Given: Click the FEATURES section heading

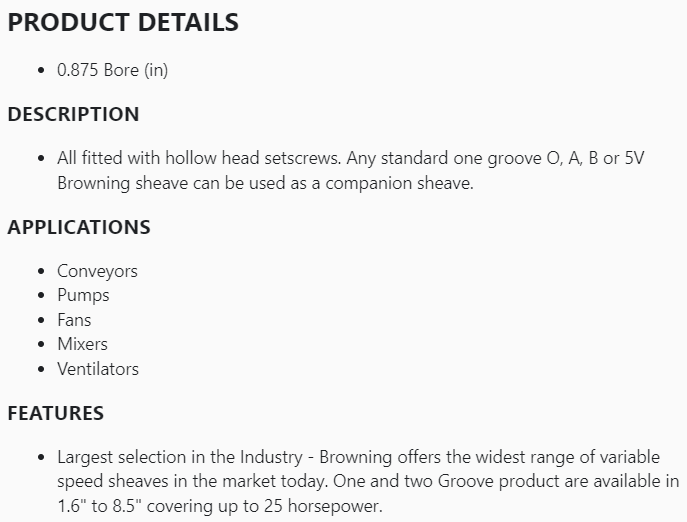Looking at the screenshot, I should [56, 412].
